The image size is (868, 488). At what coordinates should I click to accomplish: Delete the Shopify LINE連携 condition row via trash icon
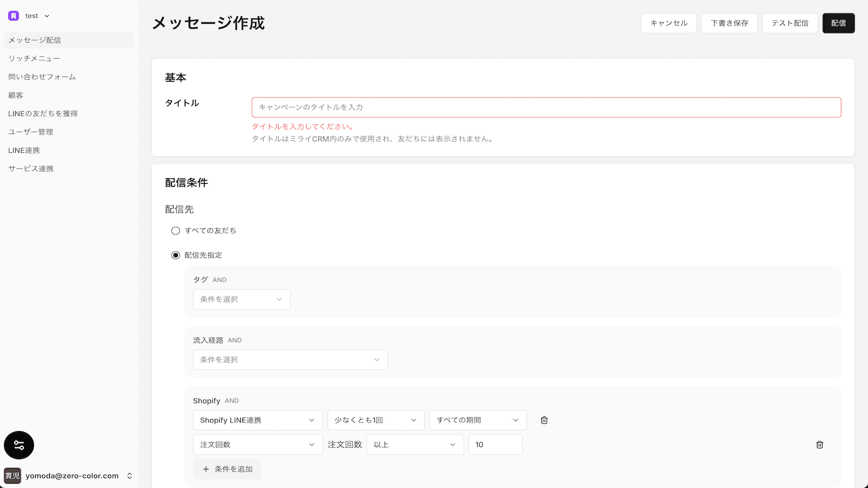tap(544, 420)
